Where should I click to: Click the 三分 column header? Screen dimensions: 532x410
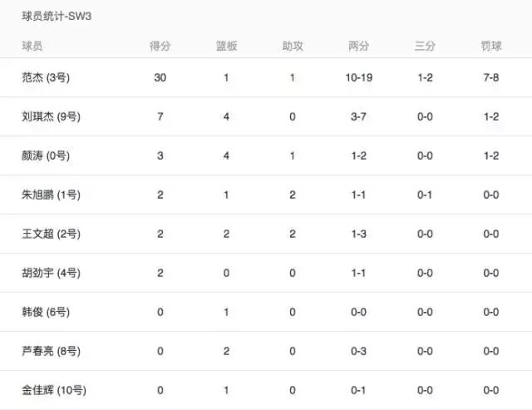[425, 47]
